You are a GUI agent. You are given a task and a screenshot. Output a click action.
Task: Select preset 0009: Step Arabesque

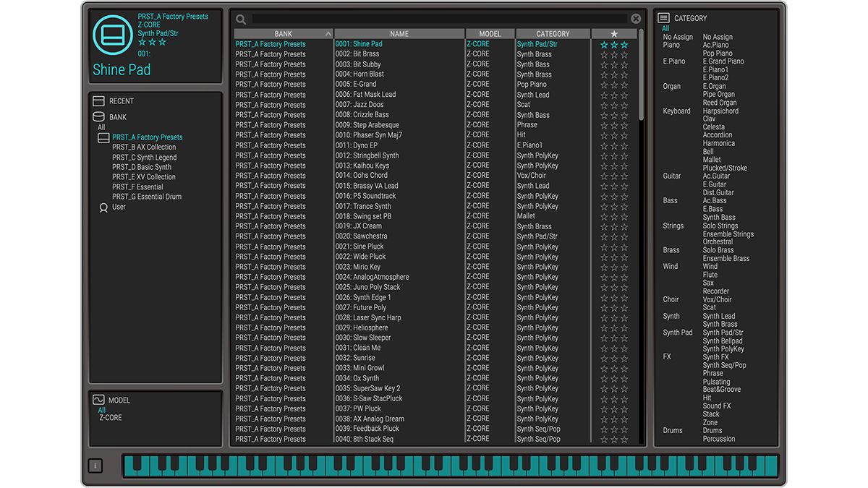[367, 125]
